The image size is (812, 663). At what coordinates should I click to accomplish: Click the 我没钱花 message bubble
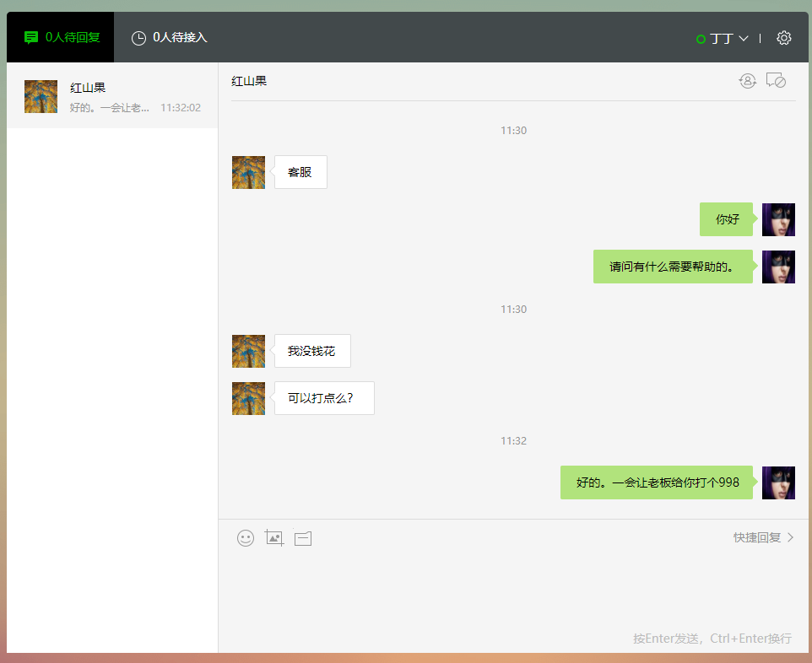(312, 351)
